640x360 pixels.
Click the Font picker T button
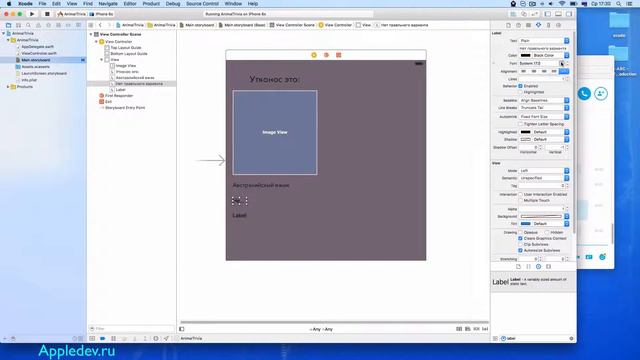pyautogui.click(x=562, y=64)
